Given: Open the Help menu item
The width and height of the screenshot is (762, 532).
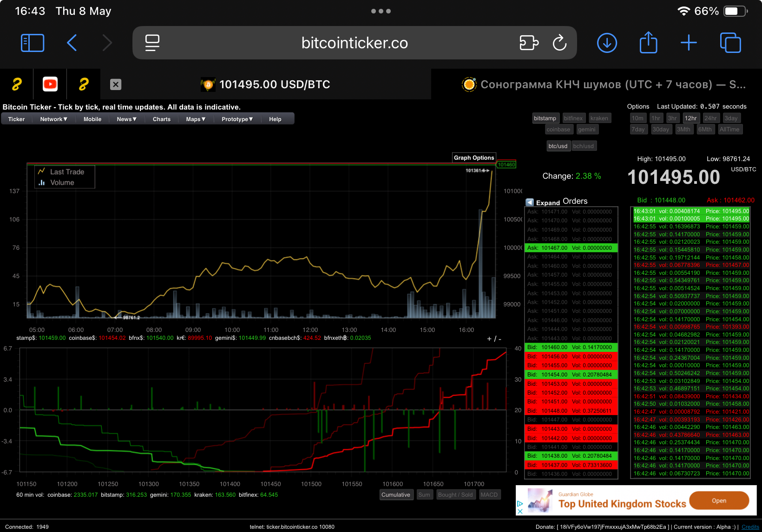Looking at the screenshot, I should coord(275,119).
